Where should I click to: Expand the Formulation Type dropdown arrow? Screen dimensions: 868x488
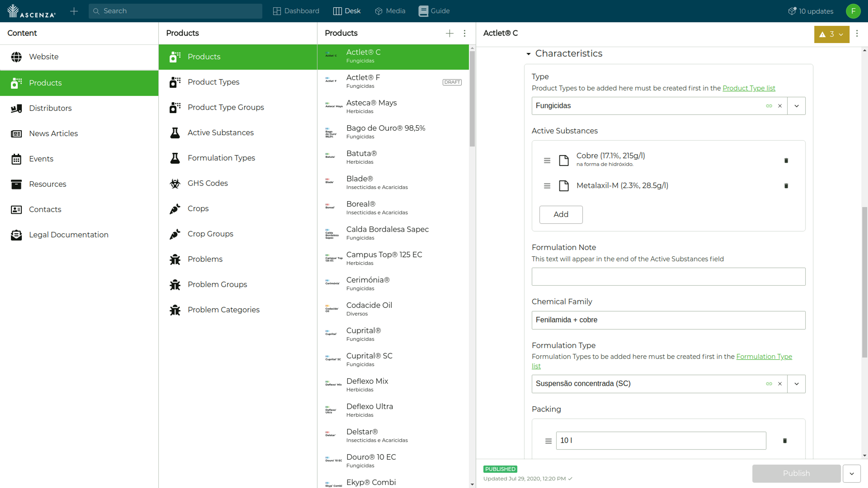(797, 384)
